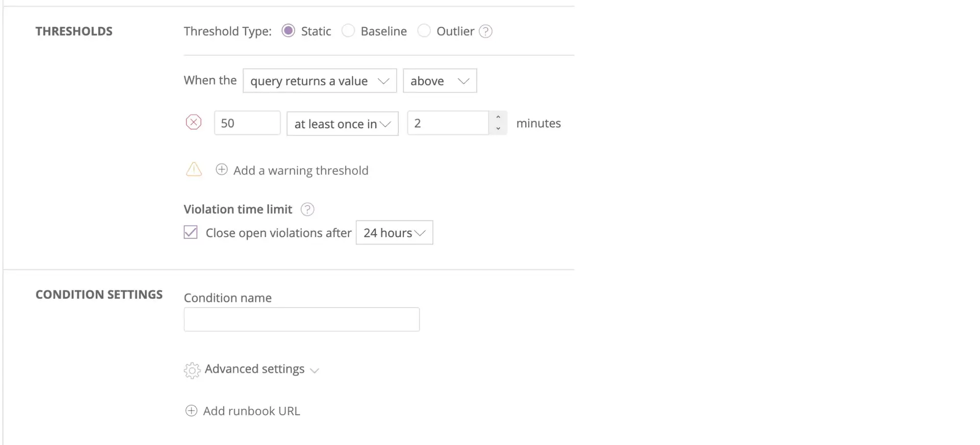Click the red critical threshold X icon
The height and width of the screenshot is (445, 980).
click(x=193, y=123)
